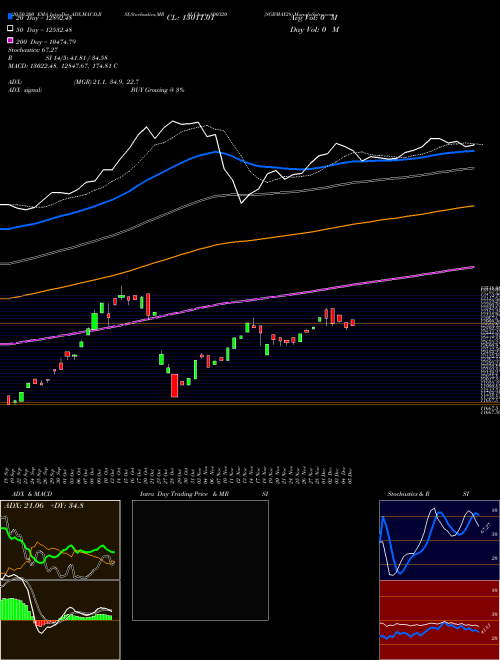Click the MACD 13022.48, 12847.67 values line
Viewport: 500px width, 660px height.
click(x=62, y=66)
